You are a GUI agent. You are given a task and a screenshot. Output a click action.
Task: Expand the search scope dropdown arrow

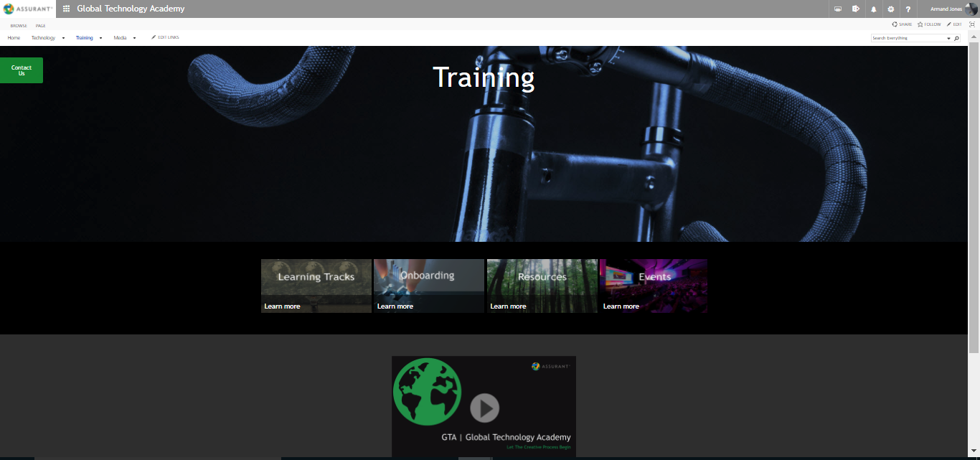948,38
